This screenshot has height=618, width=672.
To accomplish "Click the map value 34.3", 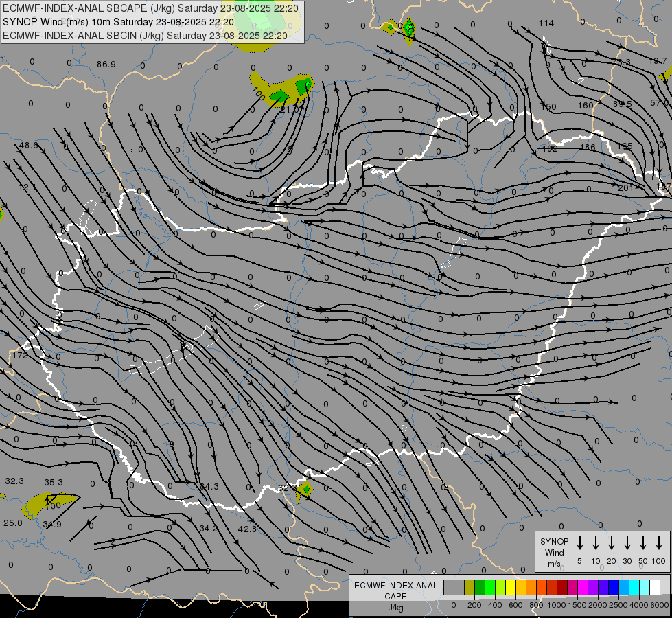I will click(x=209, y=486).
